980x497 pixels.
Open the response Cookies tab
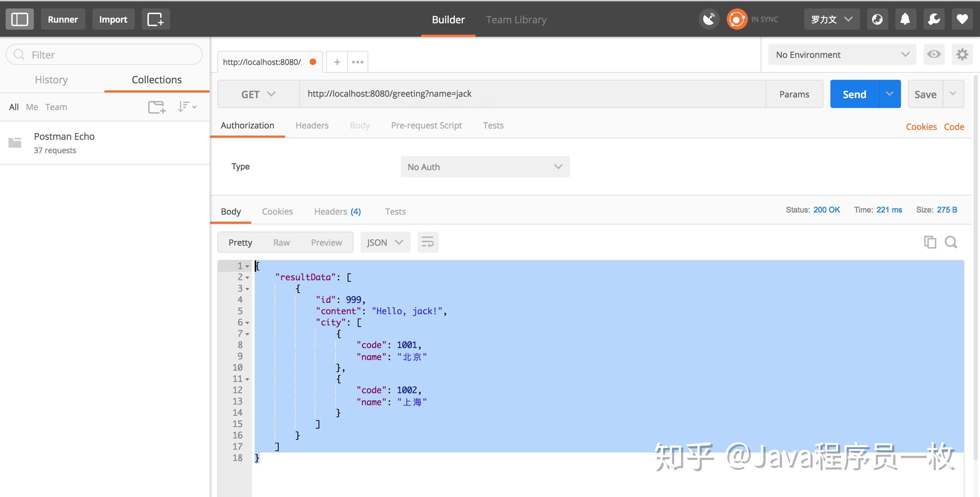277,211
